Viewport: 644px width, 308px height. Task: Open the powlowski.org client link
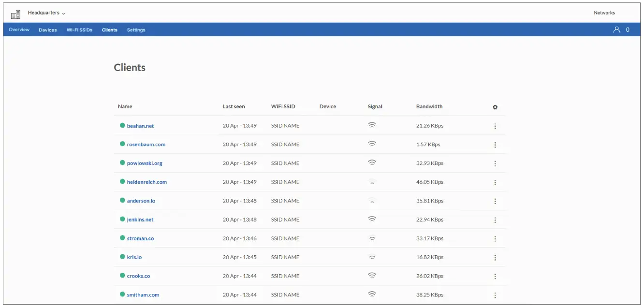coord(145,163)
